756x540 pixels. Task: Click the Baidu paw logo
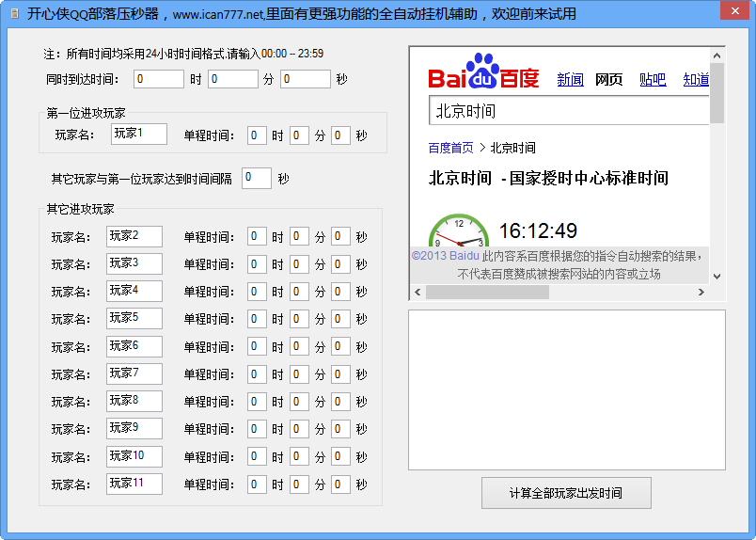[x=484, y=71]
